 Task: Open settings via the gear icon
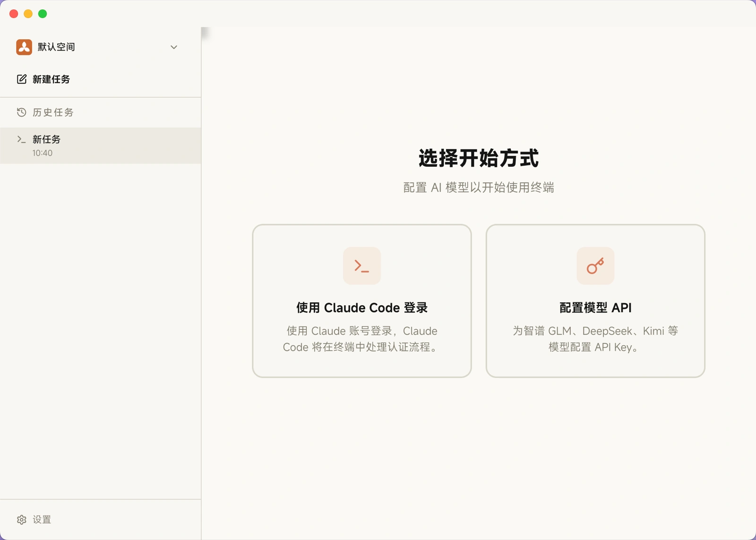(21, 519)
